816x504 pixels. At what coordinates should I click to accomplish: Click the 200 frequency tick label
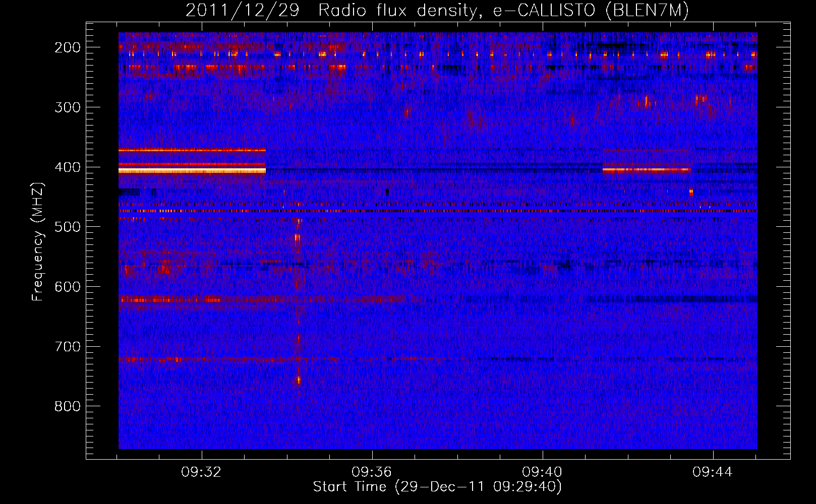pos(68,47)
